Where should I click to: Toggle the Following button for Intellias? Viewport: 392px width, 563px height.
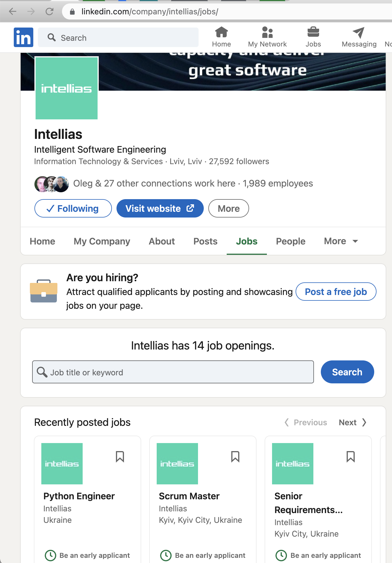point(73,208)
